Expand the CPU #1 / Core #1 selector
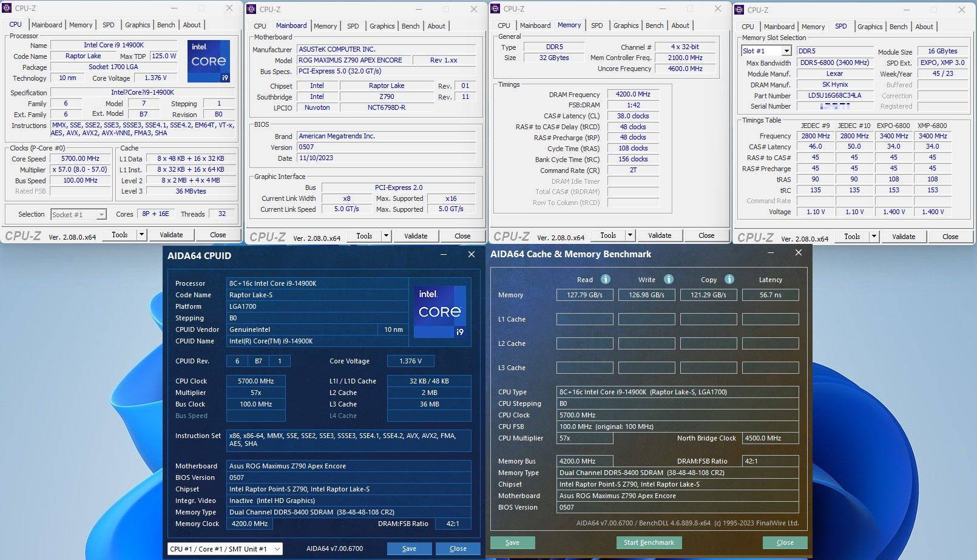This screenshot has height=560, width=977. pyautogui.click(x=277, y=549)
